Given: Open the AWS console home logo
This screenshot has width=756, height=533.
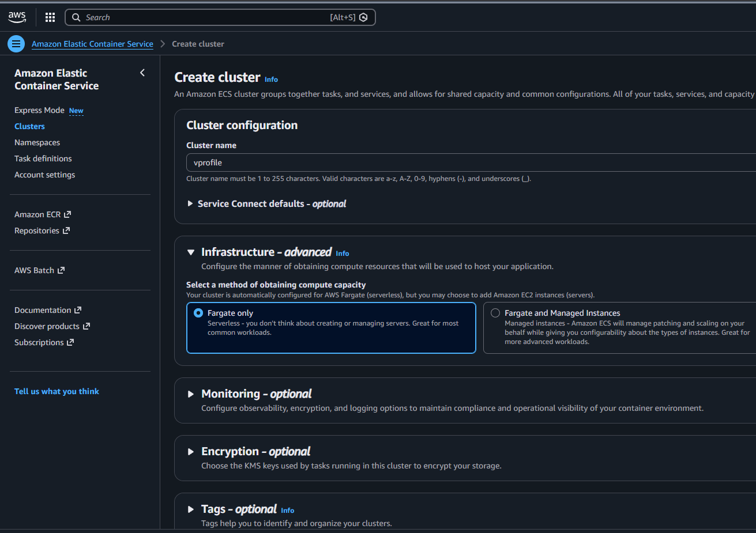Looking at the screenshot, I should [x=17, y=17].
